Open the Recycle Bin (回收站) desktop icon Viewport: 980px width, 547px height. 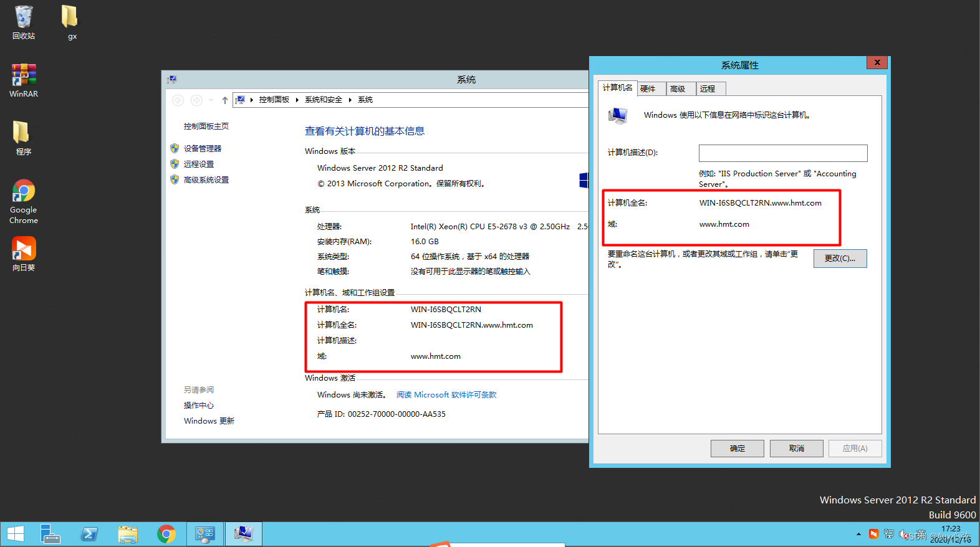pyautogui.click(x=24, y=22)
